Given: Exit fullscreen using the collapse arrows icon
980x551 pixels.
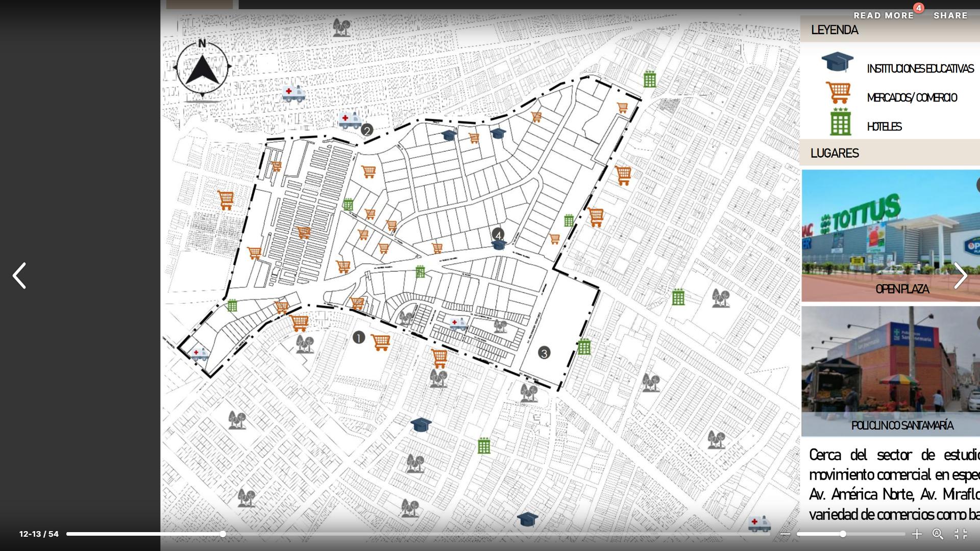Looking at the screenshot, I should [961, 534].
